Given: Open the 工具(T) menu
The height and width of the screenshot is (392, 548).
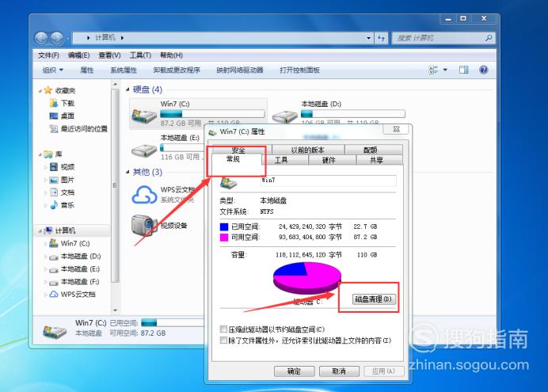Looking at the screenshot, I should [x=140, y=55].
